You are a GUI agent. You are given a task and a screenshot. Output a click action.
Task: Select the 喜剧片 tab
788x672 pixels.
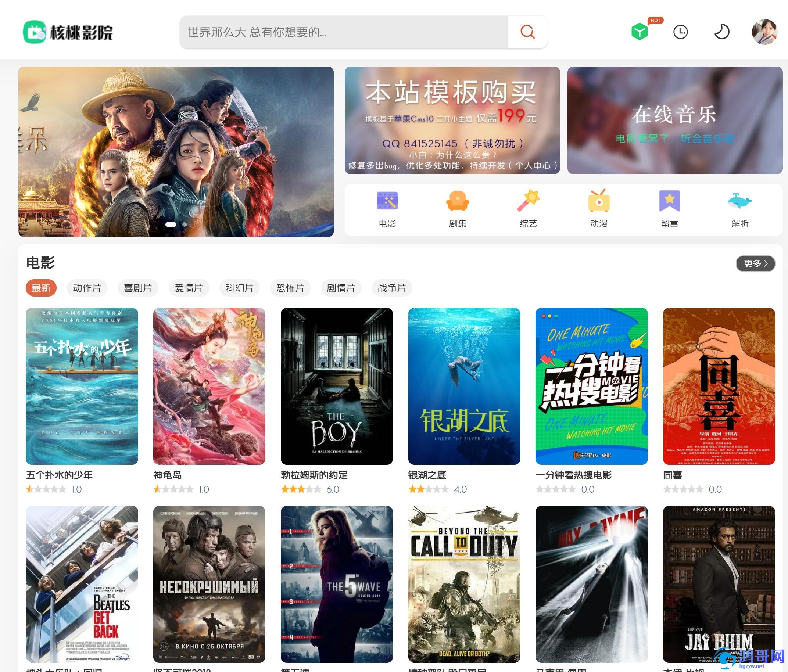pos(138,288)
